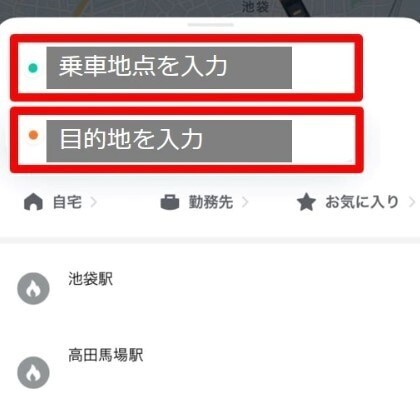This screenshot has width=420, height=420.
Task: Expand the 自宅 chevron arrow
Action: pos(94,202)
